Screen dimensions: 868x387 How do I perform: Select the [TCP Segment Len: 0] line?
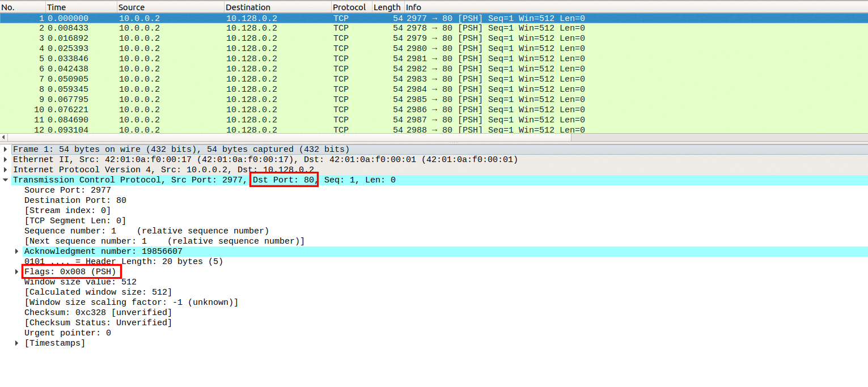point(75,221)
